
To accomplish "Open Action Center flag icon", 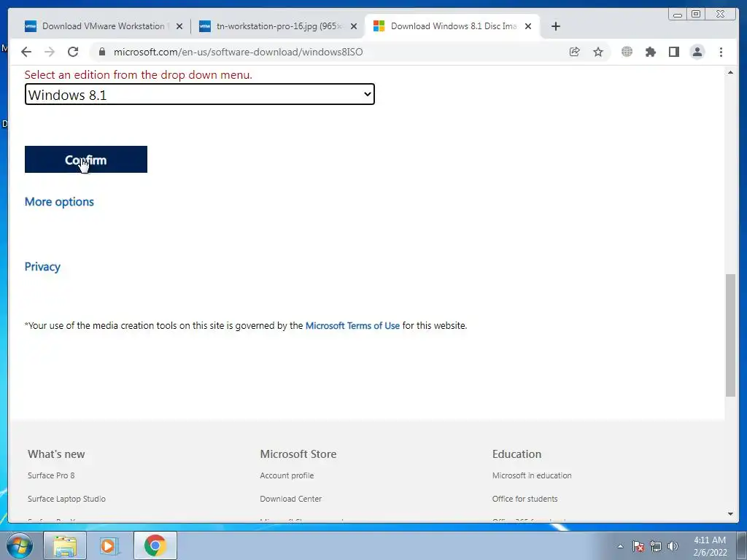I will pyautogui.click(x=638, y=546).
